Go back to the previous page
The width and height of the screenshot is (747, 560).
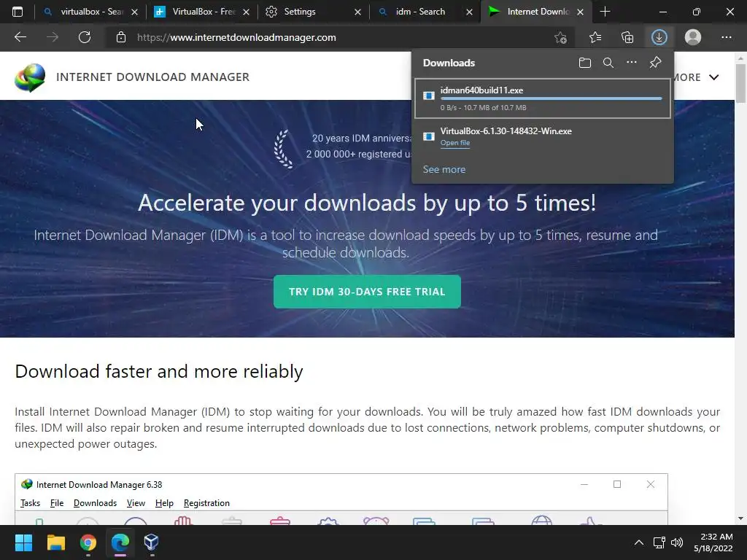point(20,37)
